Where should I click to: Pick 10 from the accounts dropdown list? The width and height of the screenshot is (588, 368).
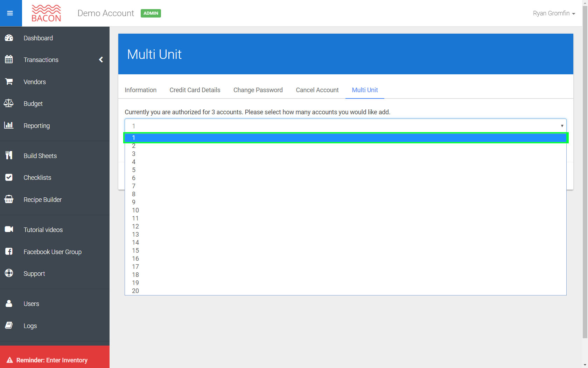tap(345, 210)
